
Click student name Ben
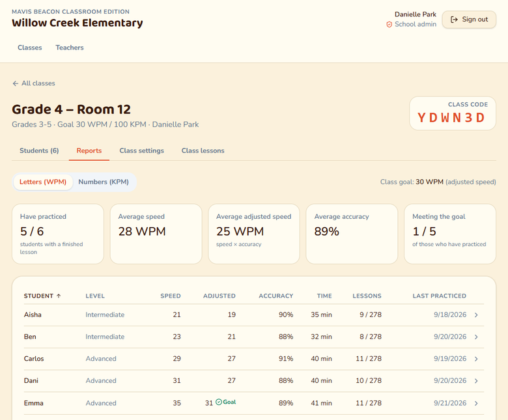click(30, 337)
